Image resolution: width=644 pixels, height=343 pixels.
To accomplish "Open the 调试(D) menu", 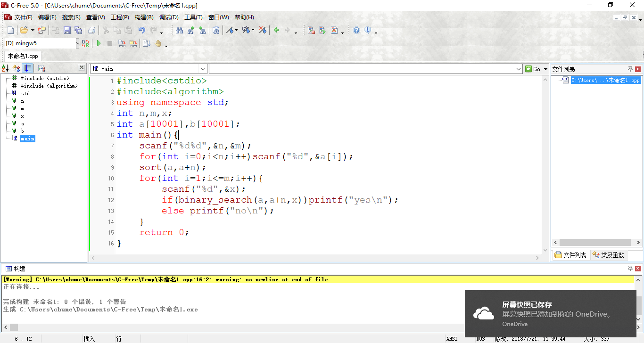I will tap(169, 17).
